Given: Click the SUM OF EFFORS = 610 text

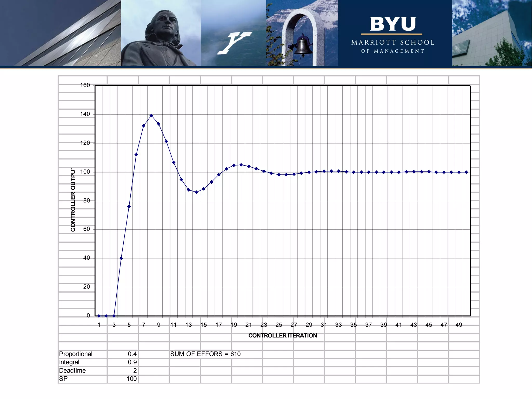Looking at the screenshot, I should pos(205,354).
